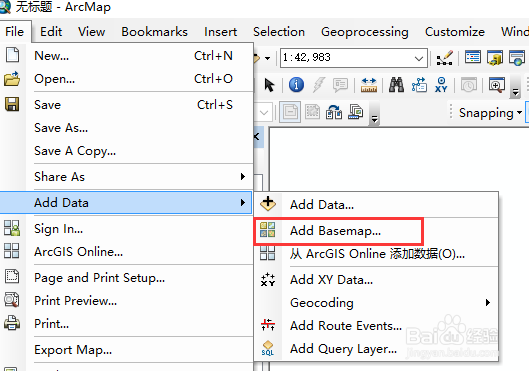Choose Add XY Data... entry
529x371 pixels.
pyautogui.click(x=376, y=280)
